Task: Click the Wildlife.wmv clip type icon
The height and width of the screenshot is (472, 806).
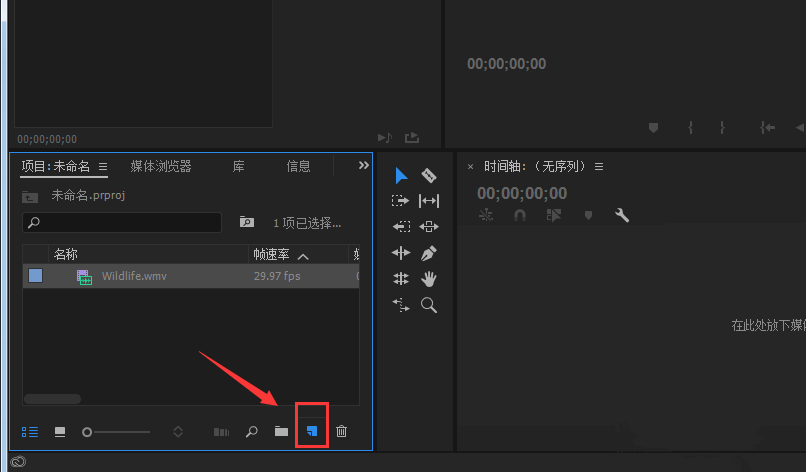Action: (x=84, y=277)
